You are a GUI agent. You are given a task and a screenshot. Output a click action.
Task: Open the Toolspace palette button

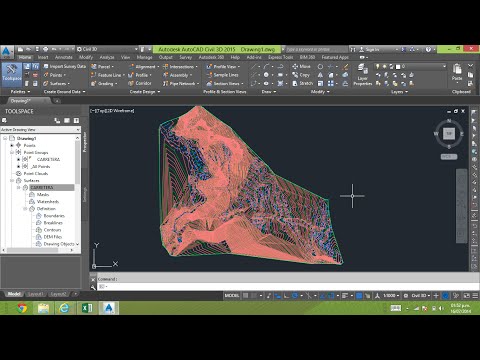click(x=12, y=74)
